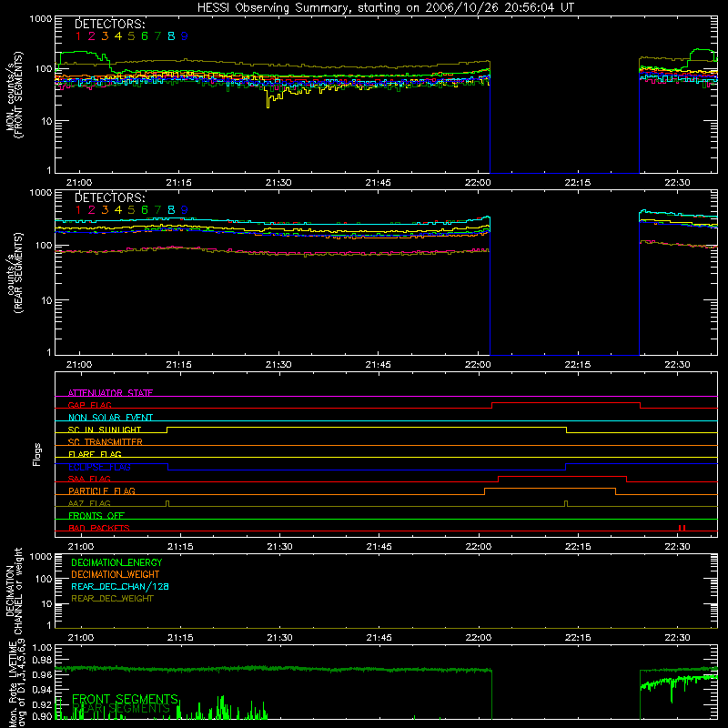This screenshot has height=728, width=728.
Task: Click the FRONTS_OFF flag label
Action: point(96,515)
